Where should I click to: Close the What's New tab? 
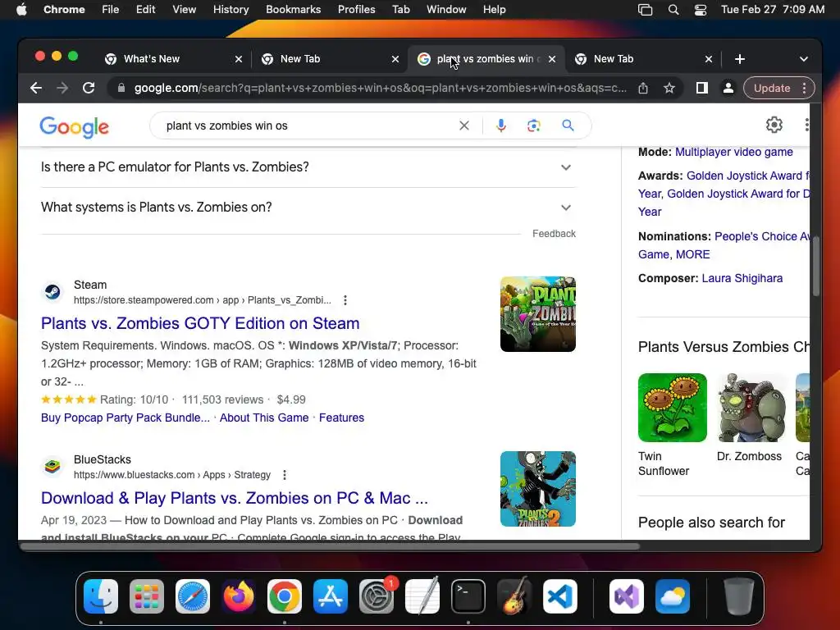click(239, 59)
